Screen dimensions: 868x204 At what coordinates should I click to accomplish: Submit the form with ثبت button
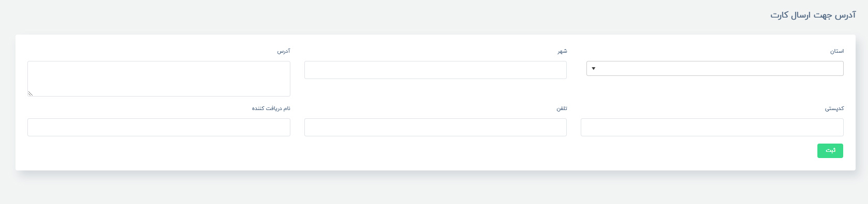[x=830, y=151]
